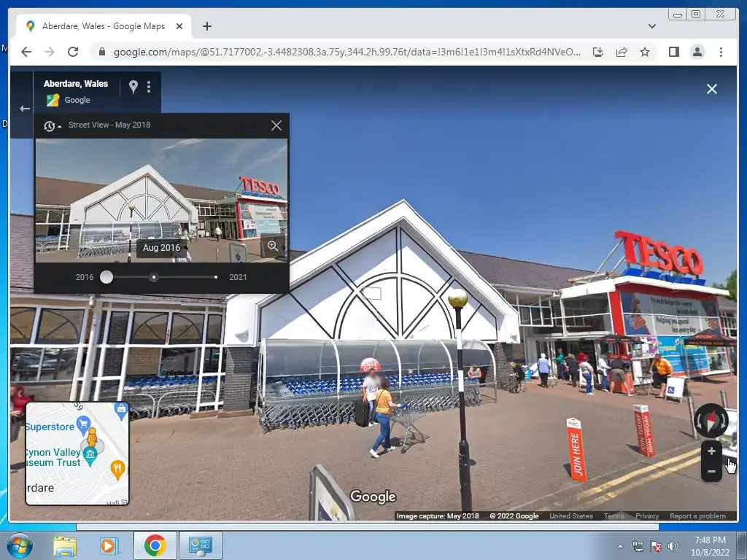Bookmark this page with the star
The width and height of the screenshot is (747, 560).
[645, 52]
